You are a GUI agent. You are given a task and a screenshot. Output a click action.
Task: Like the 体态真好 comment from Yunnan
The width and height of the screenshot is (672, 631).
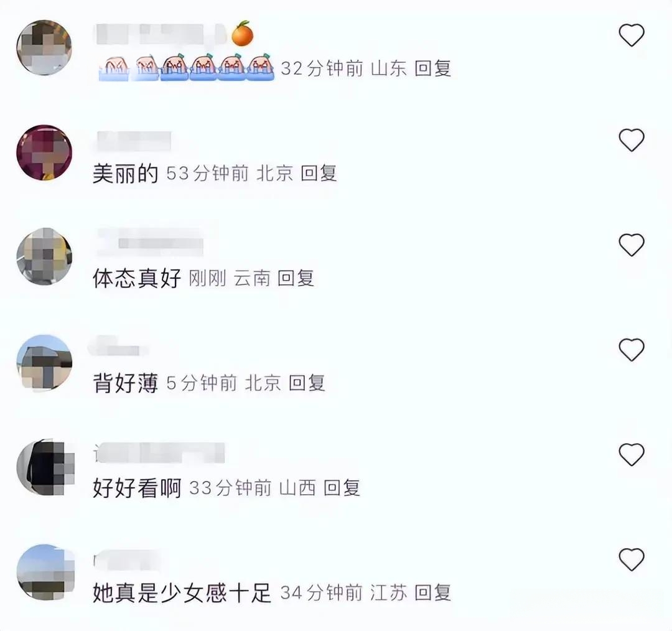[x=632, y=245]
